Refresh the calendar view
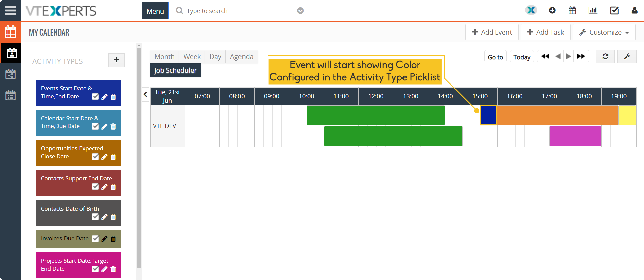This screenshot has height=280, width=644. coord(605,57)
